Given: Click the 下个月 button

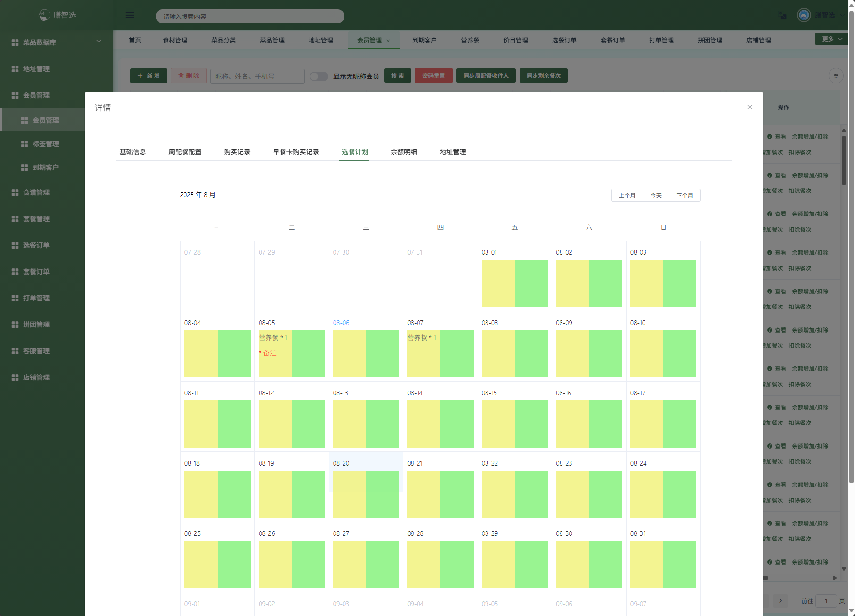Looking at the screenshot, I should [x=684, y=195].
